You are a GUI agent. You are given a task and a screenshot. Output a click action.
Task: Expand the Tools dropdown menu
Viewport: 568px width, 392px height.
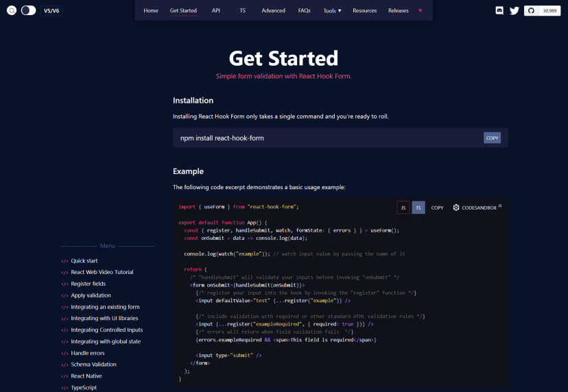click(332, 11)
